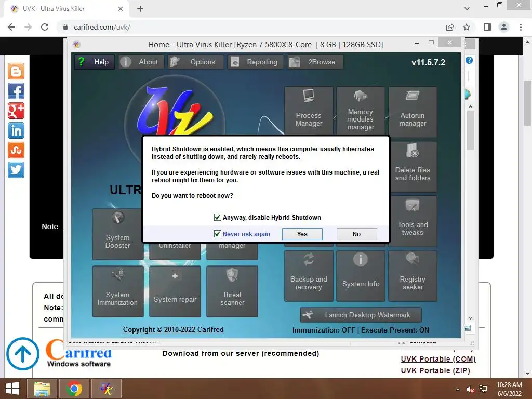Open Chrome three-dot menu
The height and width of the screenshot is (399, 532).
point(521,27)
